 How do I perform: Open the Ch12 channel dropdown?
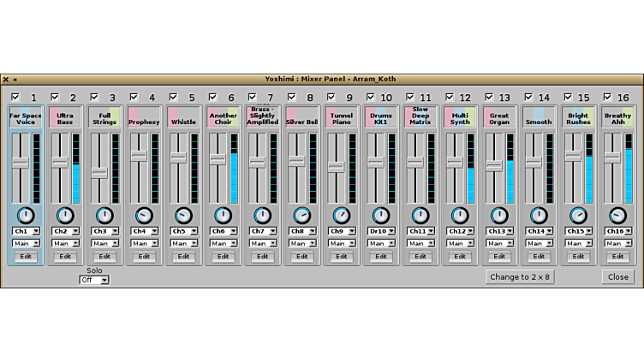[x=460, y=231]
